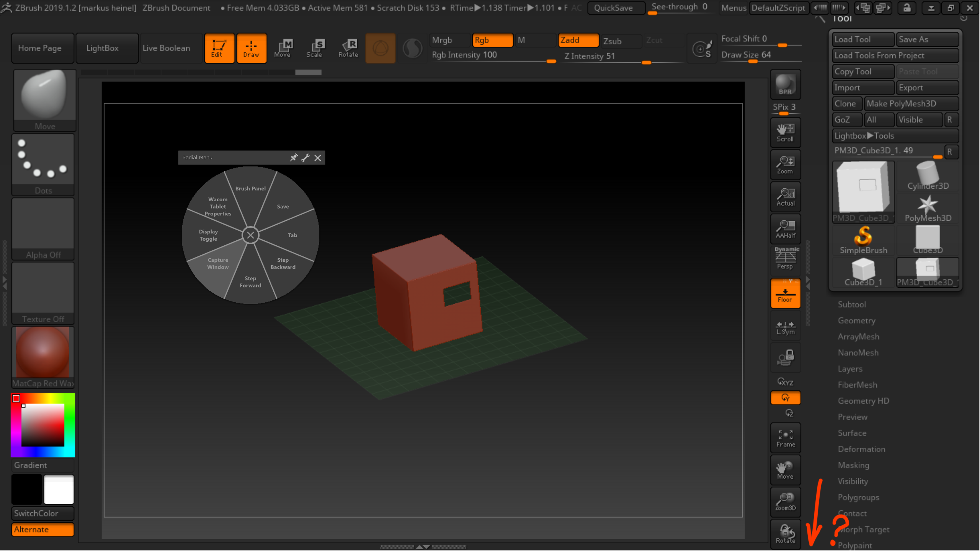Image resolution: width=980 pixels, height=551 pixels.
Task: Select Capture Window in radial menu
Action: pyautogui.click(x=218, y=264)
